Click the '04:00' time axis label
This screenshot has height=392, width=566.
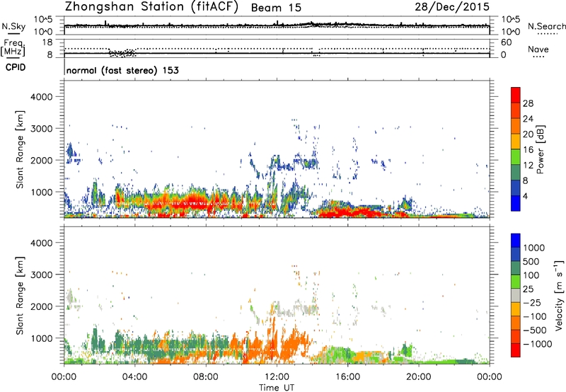point(134,377)
